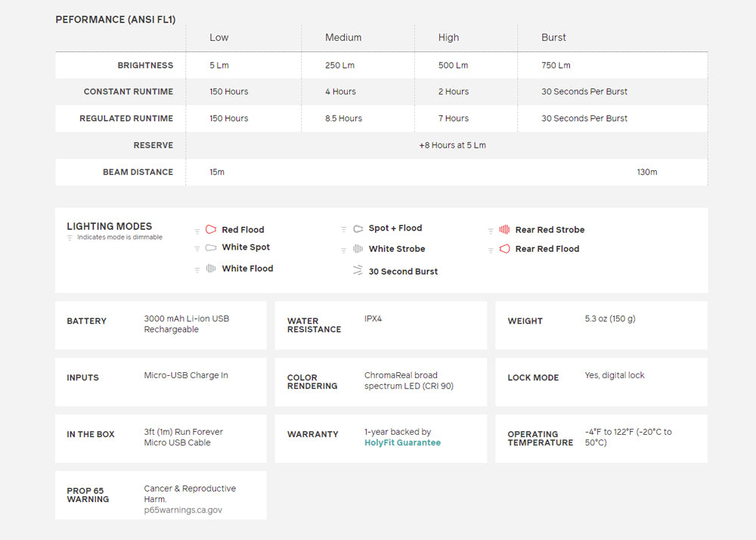Click the Rear Red Strobe icon
756x540 pixels.
504,230
